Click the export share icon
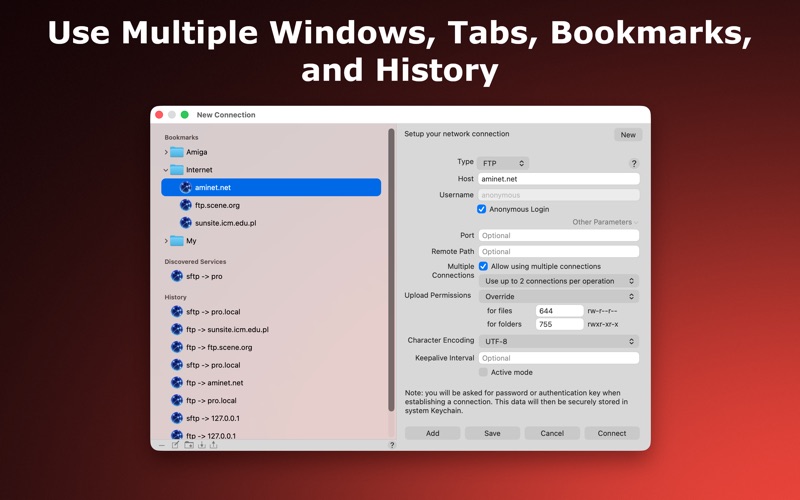This screenshot has width=800, height=500. [213, 445]
